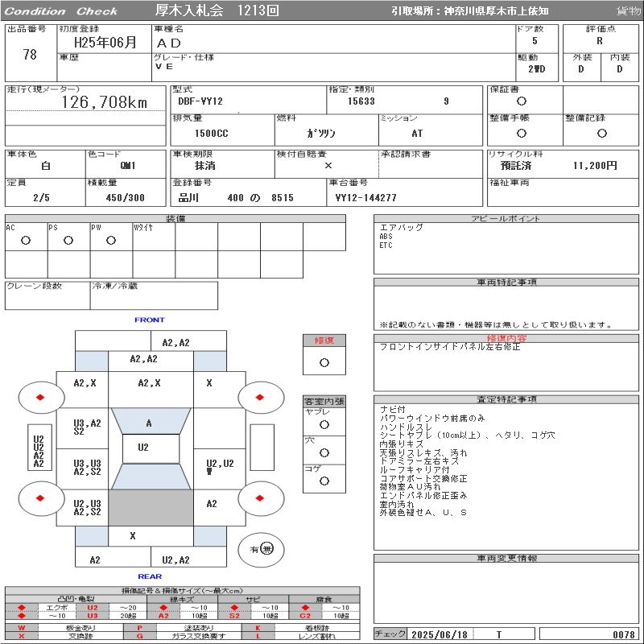Screen dimensions: 644x644
Task: Click the 厚木入札会 1213回 header title
Action: [x=217, y=10]
